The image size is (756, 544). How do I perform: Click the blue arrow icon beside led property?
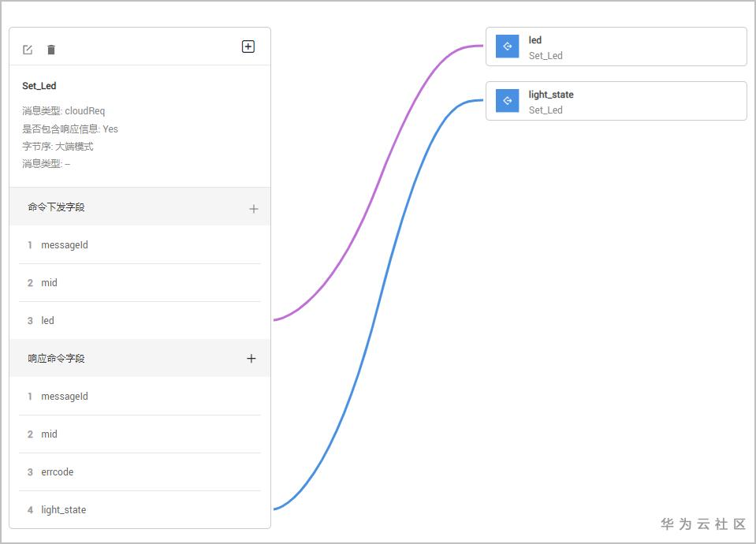click(x=507, y=47)
